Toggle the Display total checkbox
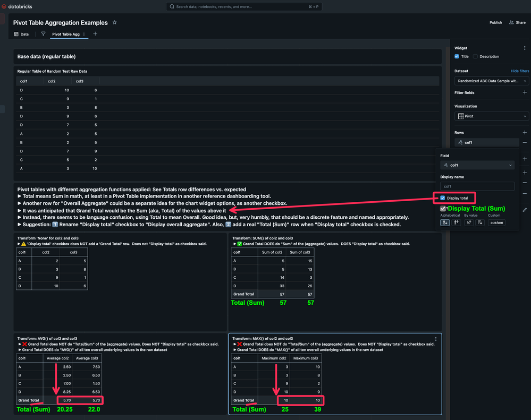This screenshot has height=420, width=531. click(443, 198)
